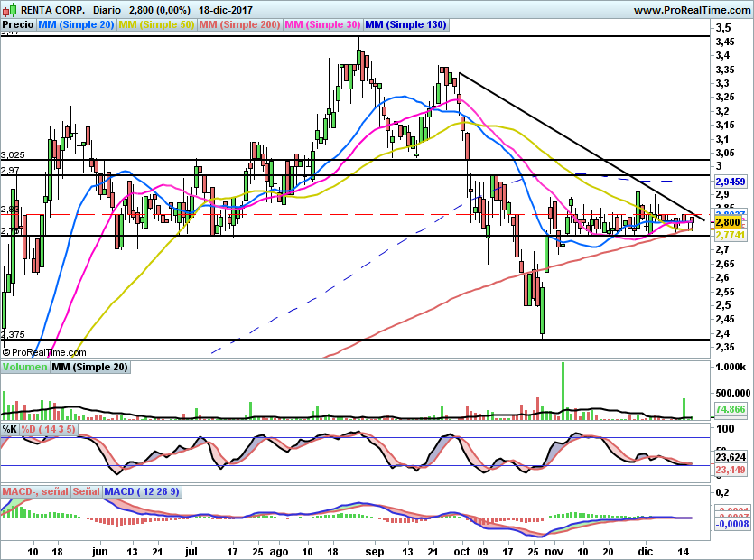This screenshot has height=560, width=754.
Task: Click the MACD-, señal label
Action: tap(35, 491)
